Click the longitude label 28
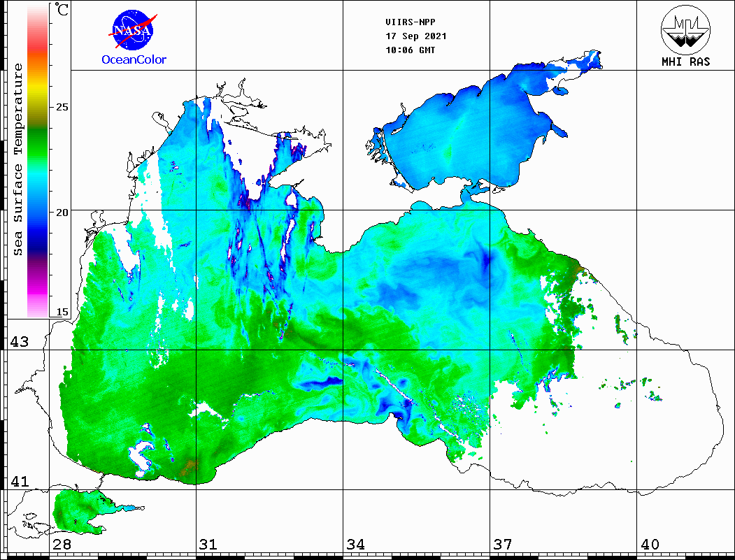Screen dimensions: 735x560 pos(62,544)
